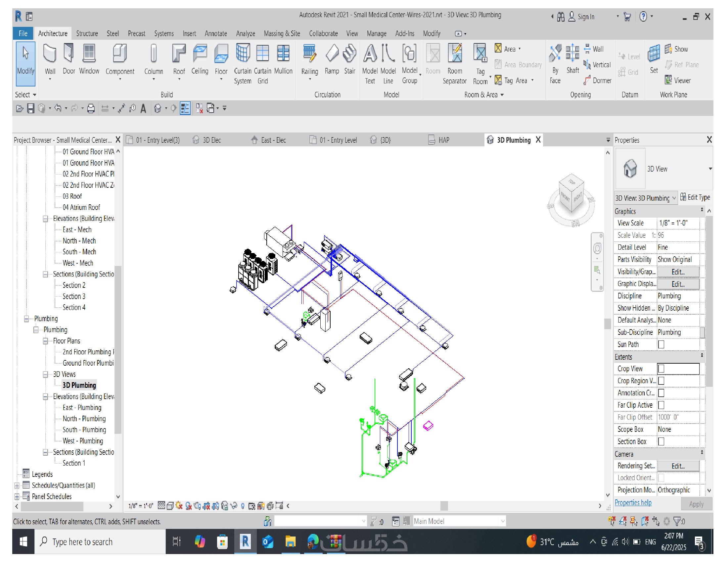Enable the Far Clip Active checkbox
Screen dimensions: 728x563
661,405
